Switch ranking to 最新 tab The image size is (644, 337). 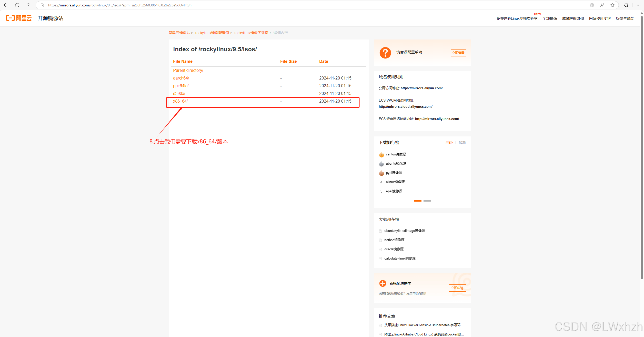click(x=462, y=143)
